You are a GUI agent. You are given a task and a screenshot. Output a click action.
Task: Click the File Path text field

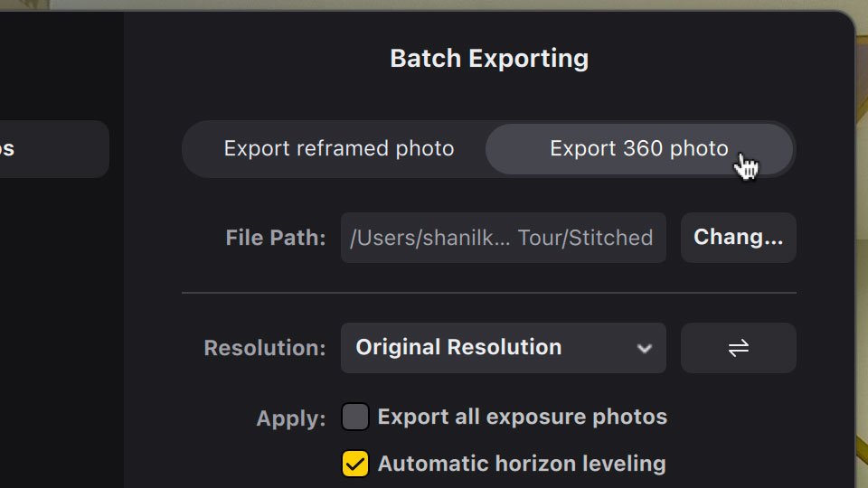pyautogui.click(x=504, y=238)
